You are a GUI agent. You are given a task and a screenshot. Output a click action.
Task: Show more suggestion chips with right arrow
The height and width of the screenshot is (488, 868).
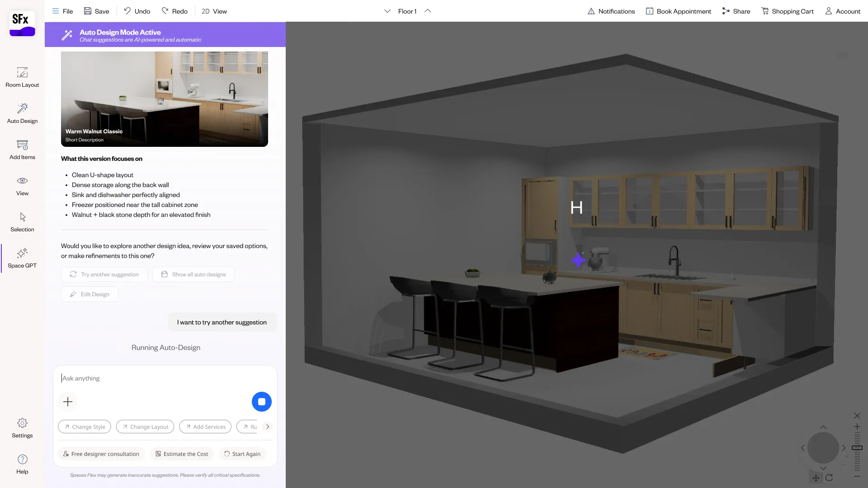click(x=268, y=427)
